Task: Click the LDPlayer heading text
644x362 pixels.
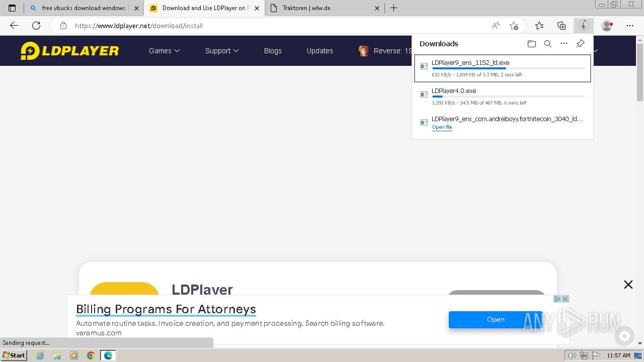Action: coord(202,289)
